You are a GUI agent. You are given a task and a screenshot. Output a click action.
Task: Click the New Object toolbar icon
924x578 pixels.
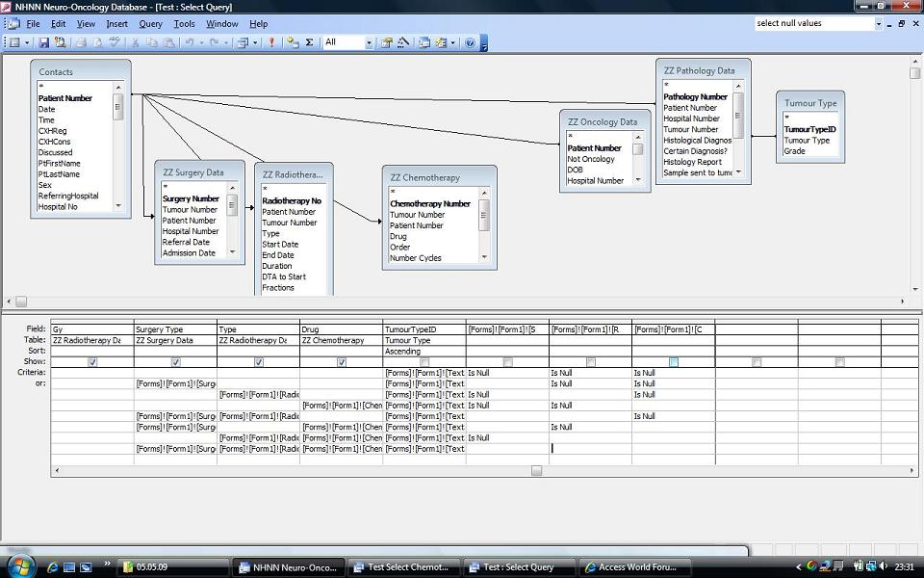pyautogui.click(x=441, y=42)
